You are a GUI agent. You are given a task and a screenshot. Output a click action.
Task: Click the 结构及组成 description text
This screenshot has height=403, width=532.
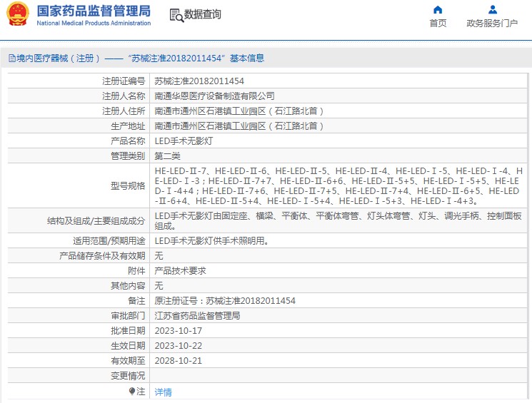click(x=338, y=220)
